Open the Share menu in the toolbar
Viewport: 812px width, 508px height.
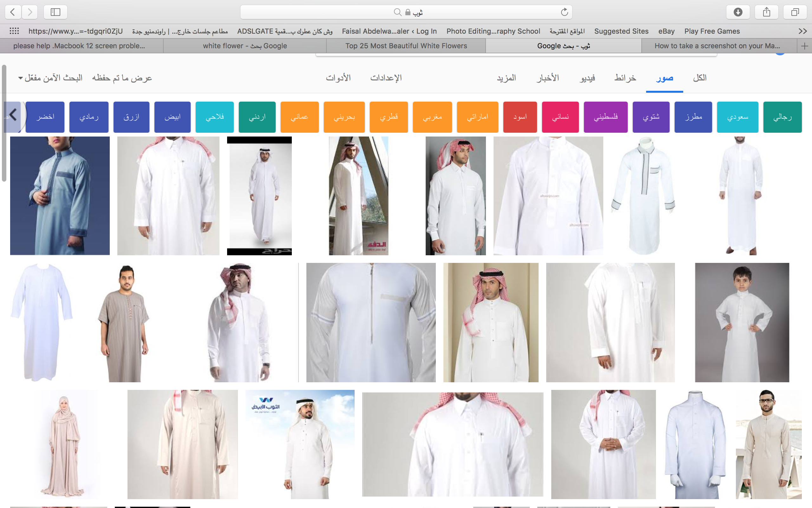point(766,12)
